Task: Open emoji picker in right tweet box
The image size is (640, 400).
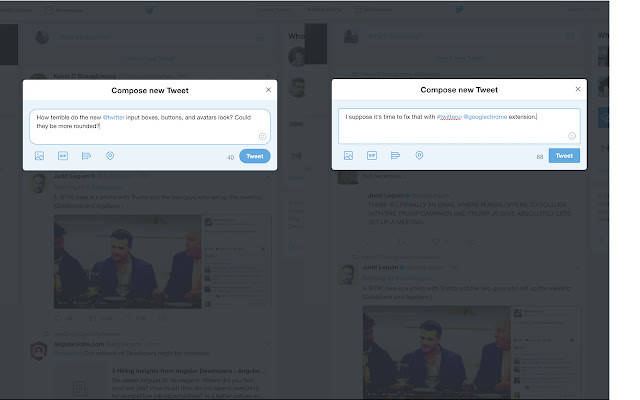Action: coord(572,136)
